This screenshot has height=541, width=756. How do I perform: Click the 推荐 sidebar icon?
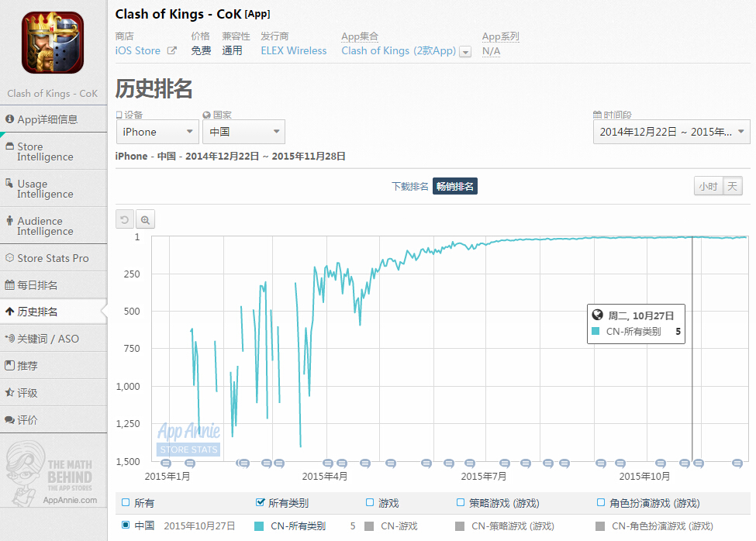coord(9,365)
